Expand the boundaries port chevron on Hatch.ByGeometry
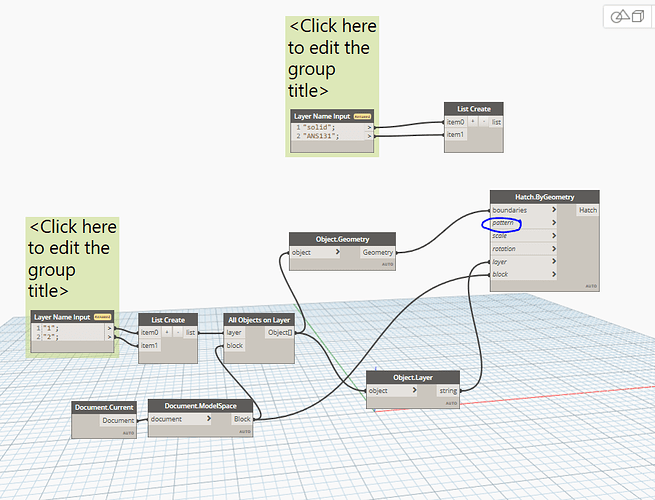The width and height of the screenshot is (655, 500). (x=554, y=210)
